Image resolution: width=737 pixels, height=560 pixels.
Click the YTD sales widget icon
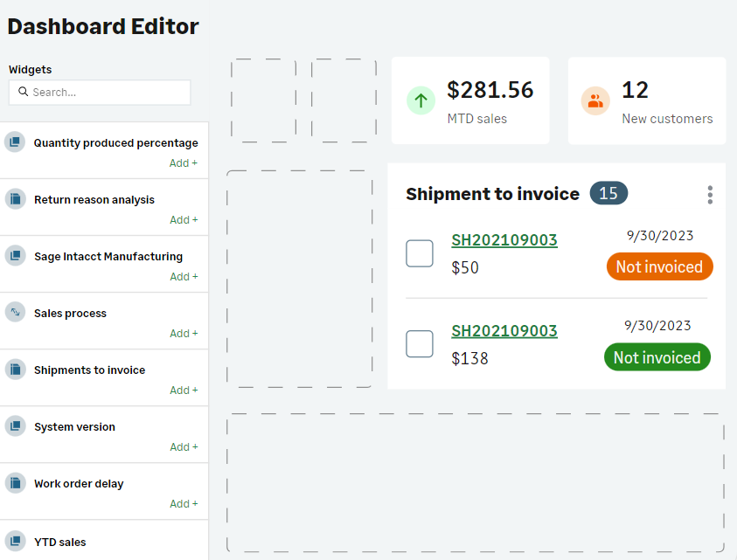(x=15, y=541)
